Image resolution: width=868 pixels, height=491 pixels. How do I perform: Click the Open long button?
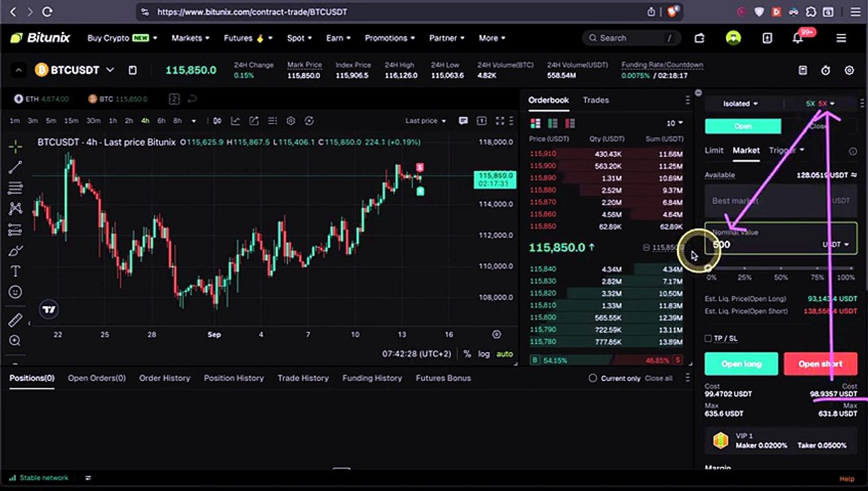tap(741, 363)
